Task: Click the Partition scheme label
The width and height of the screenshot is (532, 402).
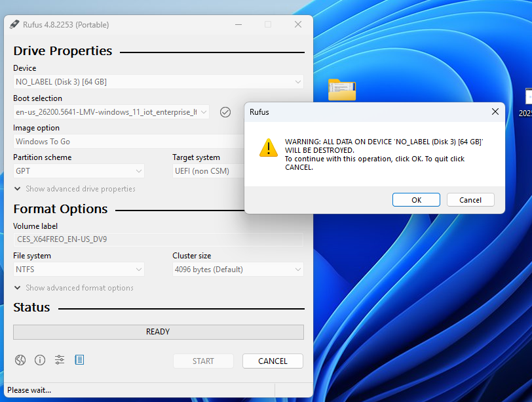Action: (43, 157)
